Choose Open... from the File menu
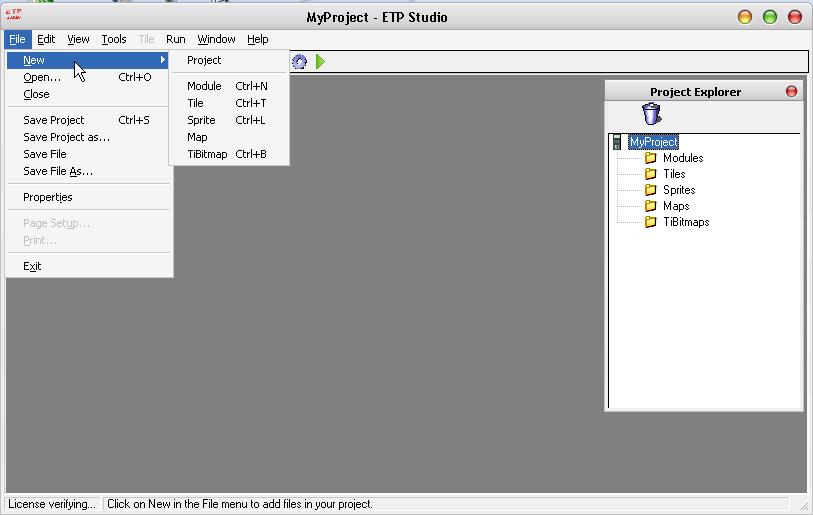Viewport: 813px width, 515px height. tap(88, 77)
